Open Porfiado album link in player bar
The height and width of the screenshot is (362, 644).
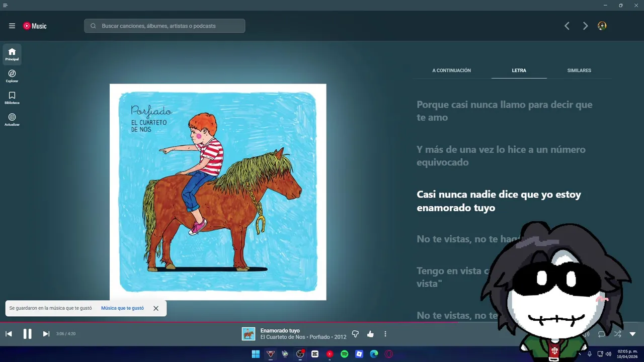(x=319, y=337)
